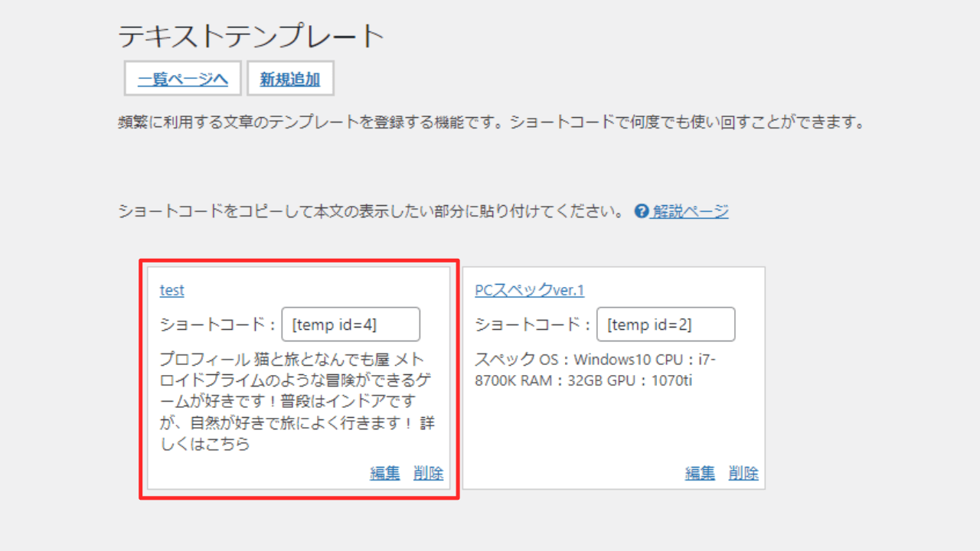Open the PCスペックver.1 title link
This screenshot has height=551, width=980.
pos(530,290)
